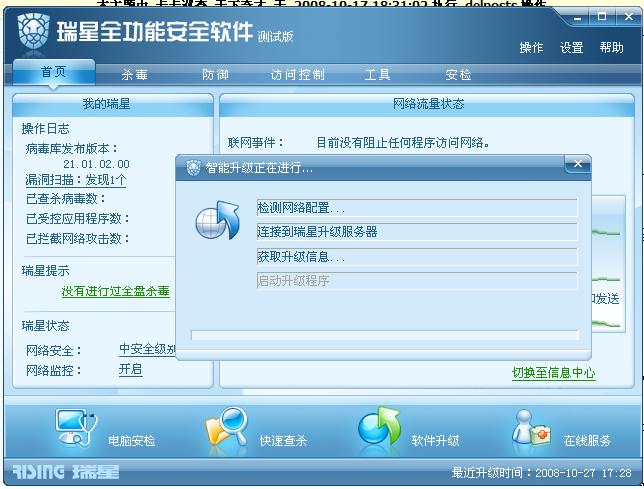Click the 已拦截网络攻击数 label
Image resolution: width=644 pixels, height=489 pixels.
pos(78,238)
